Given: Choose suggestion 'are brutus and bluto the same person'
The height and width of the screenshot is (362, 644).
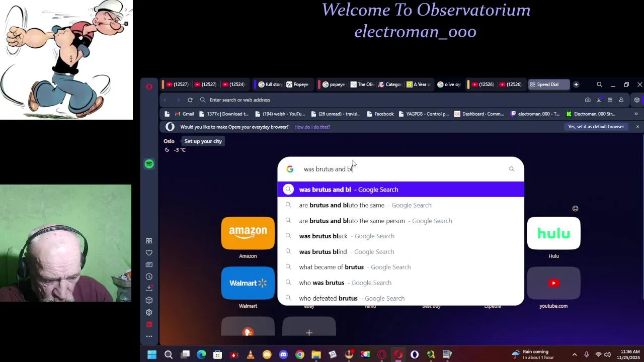Looking at the screenshot, I should (x=400, y=221).
